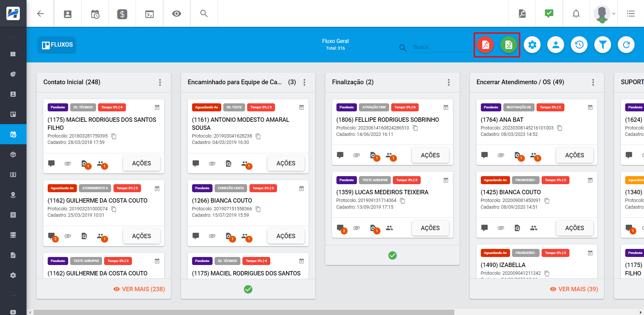Click AÇÕES on Maciel Rodrigues card
This screenshot has height=315, width=644.
pyautogui.click(x=141, y=163)
